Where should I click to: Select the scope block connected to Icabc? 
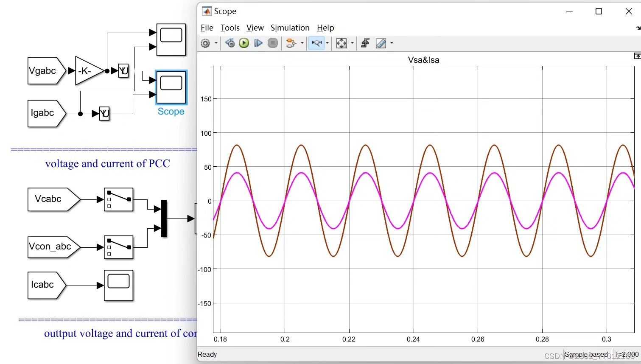119,286
